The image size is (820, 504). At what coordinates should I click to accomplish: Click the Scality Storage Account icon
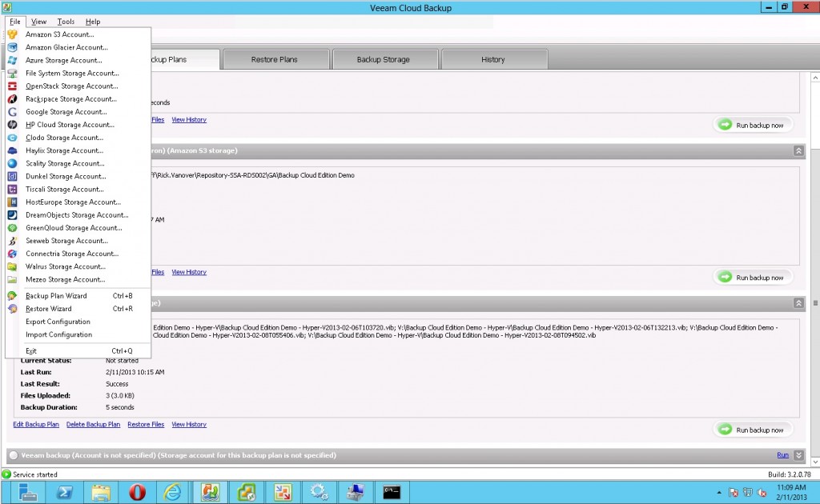[13, 163]
